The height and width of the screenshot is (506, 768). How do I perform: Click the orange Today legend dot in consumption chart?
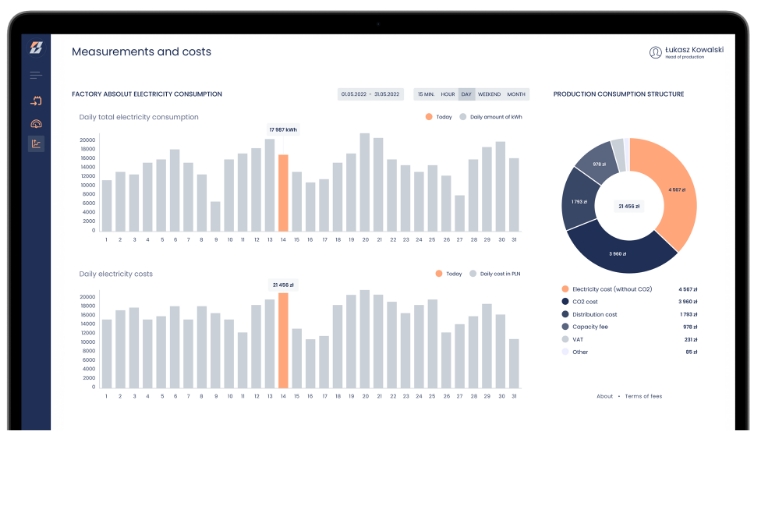429,117
